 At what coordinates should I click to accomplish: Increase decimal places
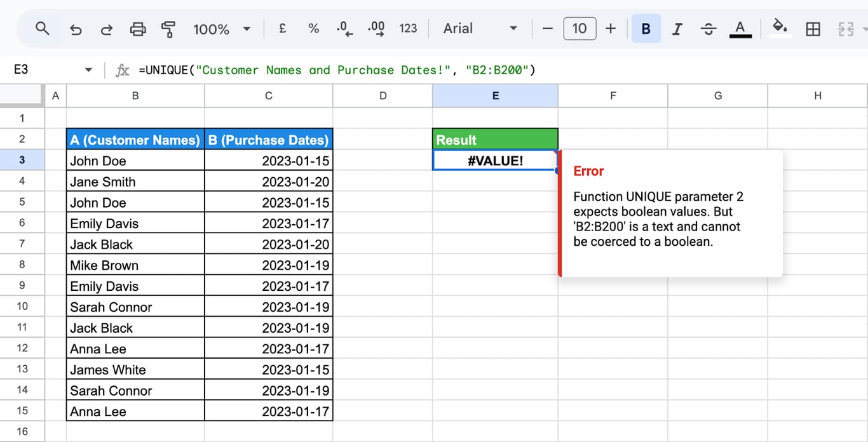(x=376, y=29)
